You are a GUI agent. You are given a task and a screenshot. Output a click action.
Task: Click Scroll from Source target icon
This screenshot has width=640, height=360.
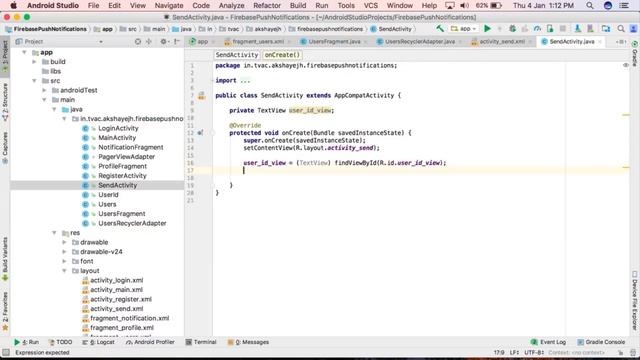[138, 42]
